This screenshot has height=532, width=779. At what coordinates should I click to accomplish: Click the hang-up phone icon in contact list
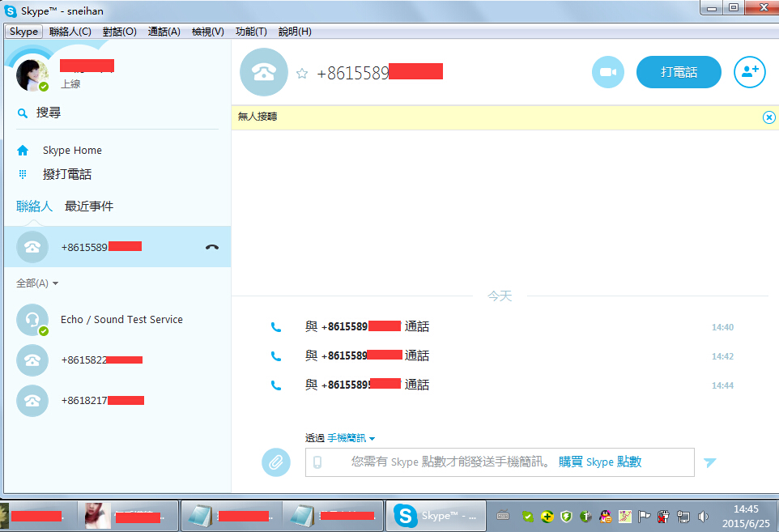[x=212, y=247]
